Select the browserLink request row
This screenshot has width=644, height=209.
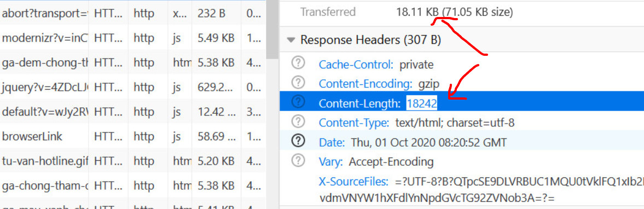pos(133,136)
